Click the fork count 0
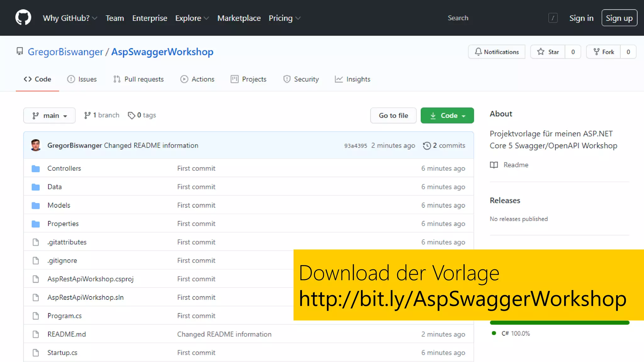Screen dimensions: 644x362 coord(628,52)
